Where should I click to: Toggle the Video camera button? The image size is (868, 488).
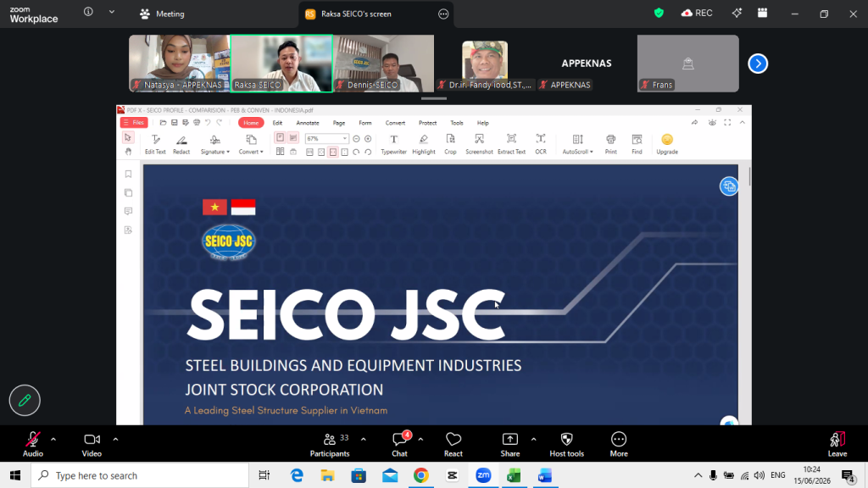coord(92,444)
